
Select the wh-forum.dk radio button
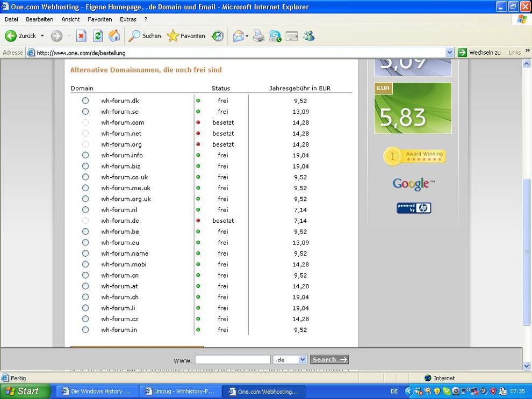tap(85, 100)
